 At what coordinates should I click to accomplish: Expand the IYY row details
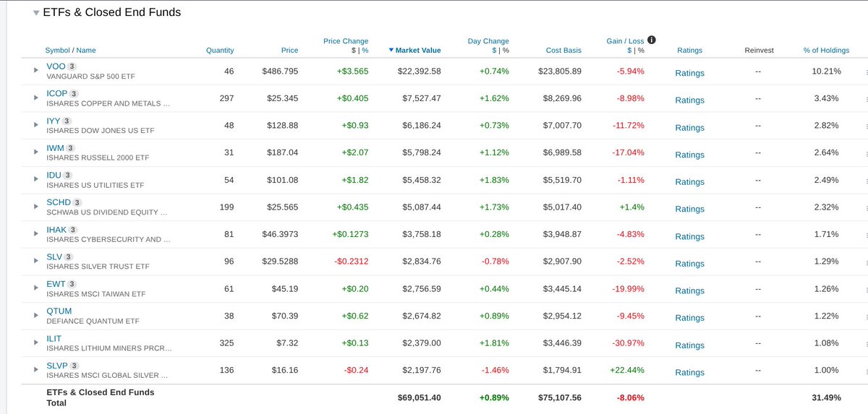click(35, 124)
